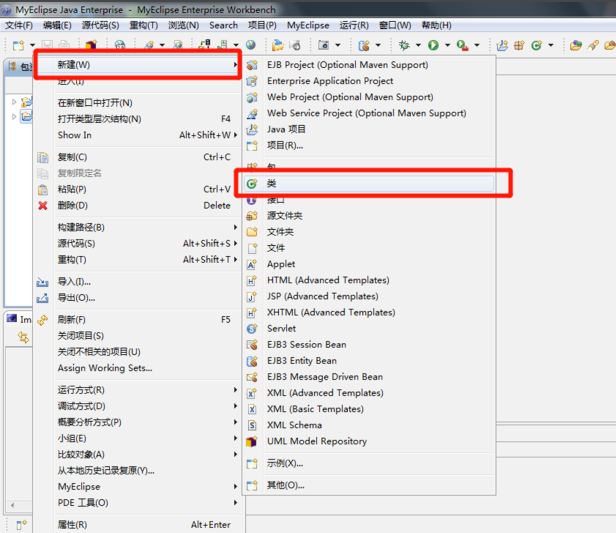Choose 粘贴(P) from context menu
Image resolution: width=616 pixels, height=533 pixels.
(x=138, y=189)
